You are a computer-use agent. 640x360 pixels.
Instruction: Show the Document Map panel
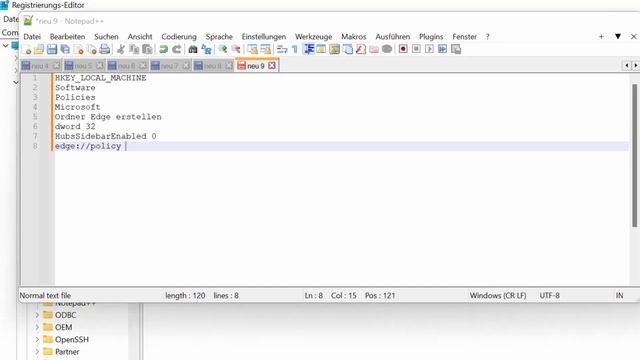click(x=334, y=50)
